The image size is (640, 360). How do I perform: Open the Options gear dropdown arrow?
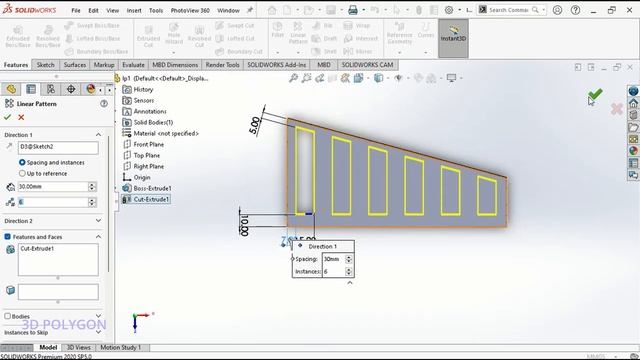click(x=460, y=10)
